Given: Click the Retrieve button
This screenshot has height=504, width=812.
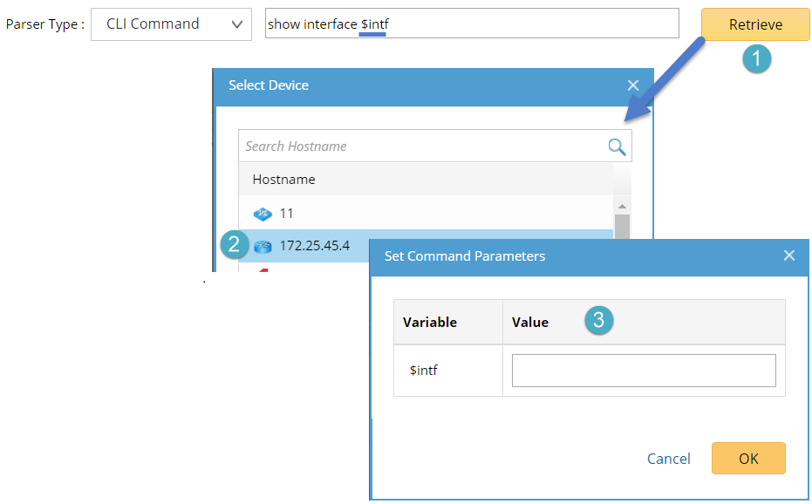Looking at the screenshot, I should coord(754,24).
